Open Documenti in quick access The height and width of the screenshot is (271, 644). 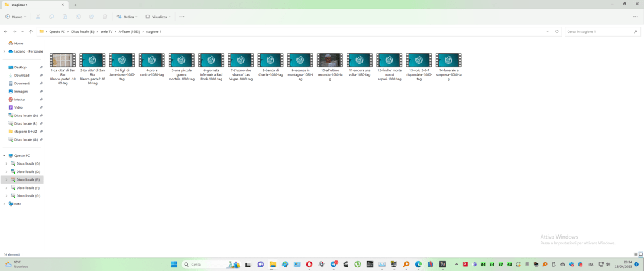click(22, 83)
